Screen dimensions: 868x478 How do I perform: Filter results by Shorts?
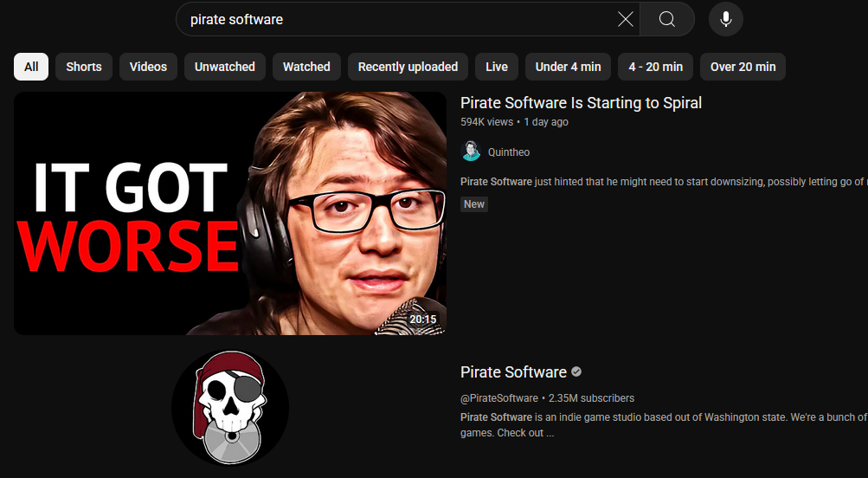[84, 67]
